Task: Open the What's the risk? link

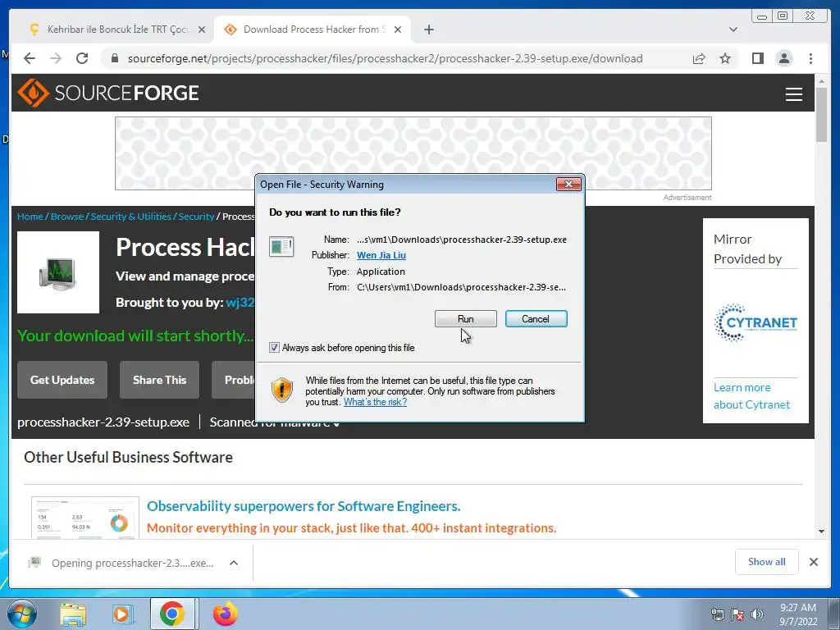Action: (x=375, y=402)
